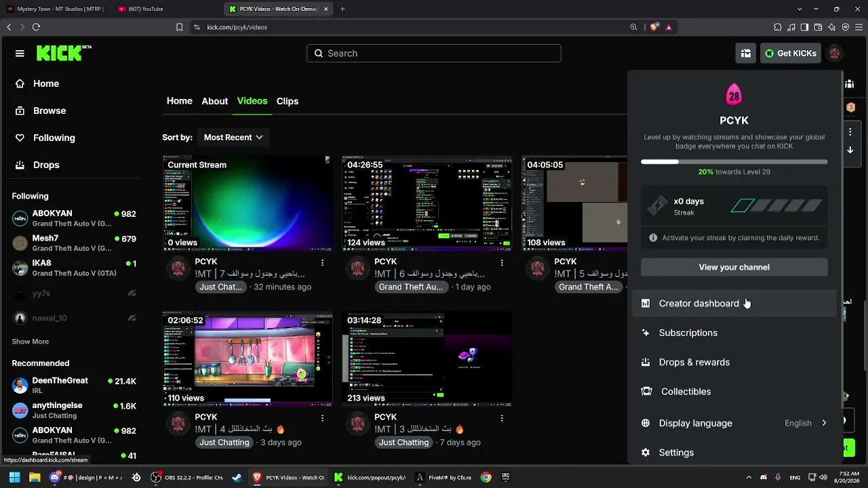Screen dimensions: 868x488
Task: Expand Show More in Following list
Action: point(31,342)
